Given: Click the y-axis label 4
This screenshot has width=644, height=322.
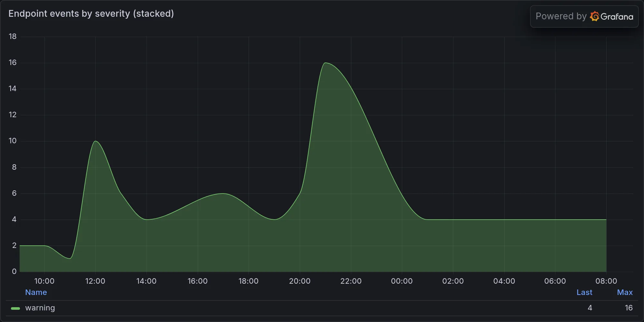Looking at the screenshot, I should tap(14, 219).
